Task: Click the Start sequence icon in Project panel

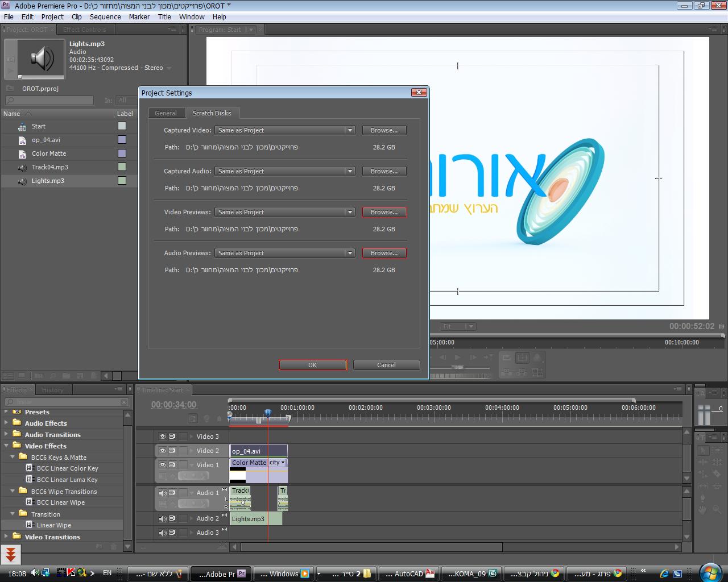Action: coord(22,126)
